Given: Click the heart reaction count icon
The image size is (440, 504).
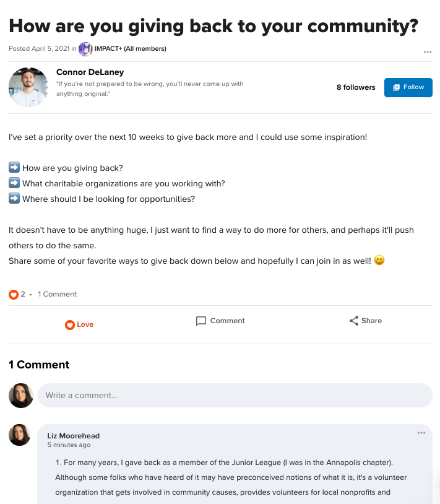Looking at the screenshot, I should click(14, 295).
